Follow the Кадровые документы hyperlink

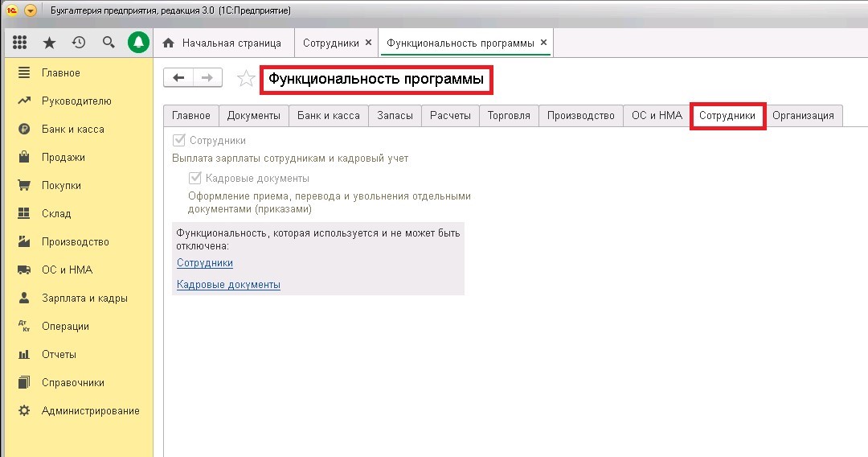(228, 285)
